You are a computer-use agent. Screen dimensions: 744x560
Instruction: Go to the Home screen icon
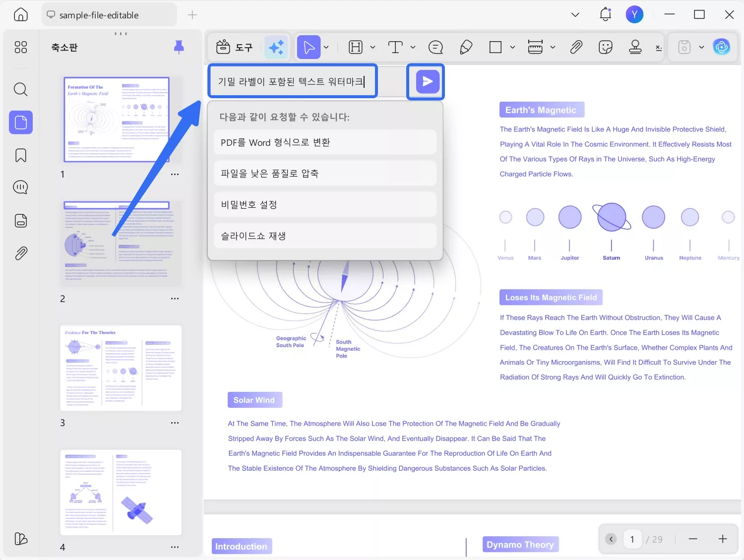pyautogui.click(x=21, y=15)
